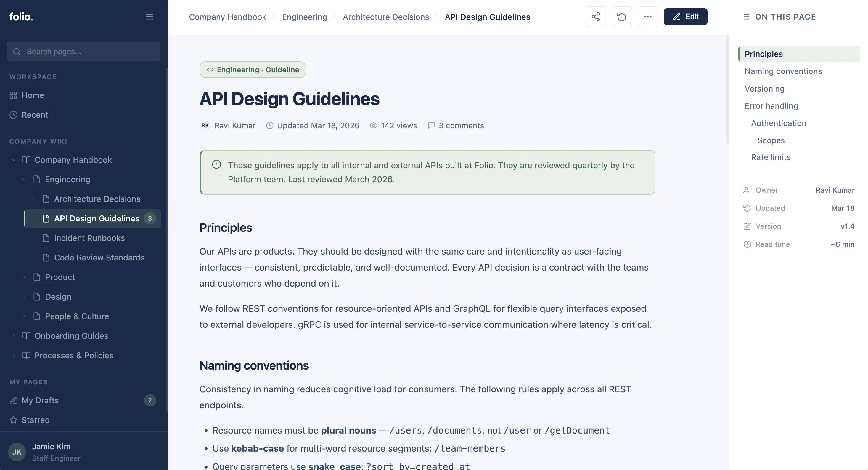Collapse the Company Handbook tree
The image size is (868, 470).
pyautogui.click(x=14, y=160)
